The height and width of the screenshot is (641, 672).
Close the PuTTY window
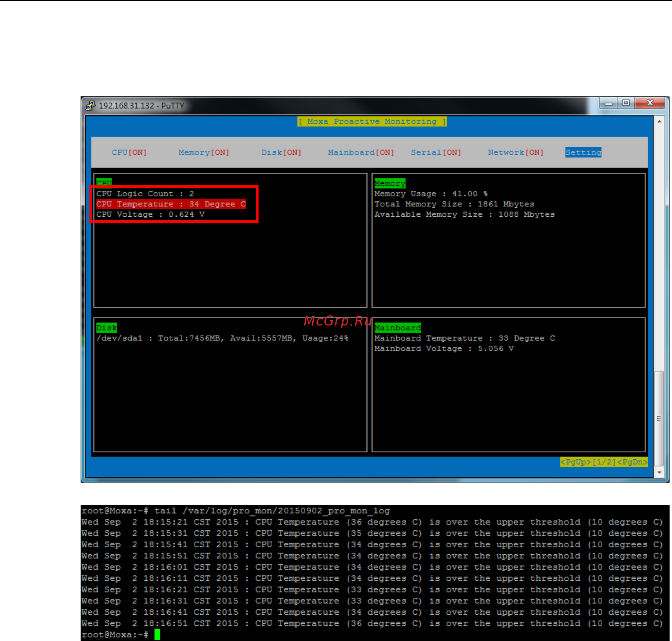point(650,103)
